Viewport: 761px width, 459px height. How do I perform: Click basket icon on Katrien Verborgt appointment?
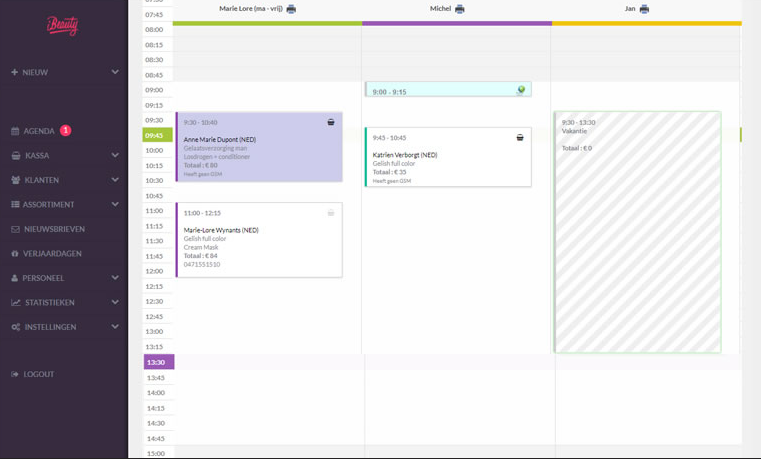coord(520,137)
